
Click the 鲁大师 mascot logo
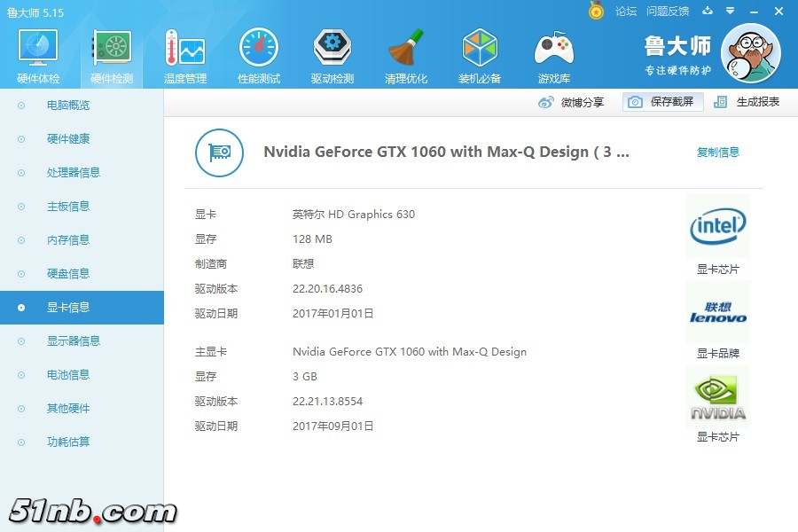pyautogui.click(x=751, y=54)
